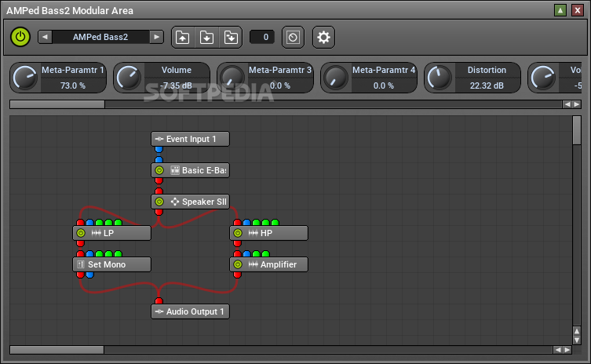This screenshot has height=364, width=591.
Task: Toggle bypass on the Basic E-Bass module
Action: coord(159,170)
